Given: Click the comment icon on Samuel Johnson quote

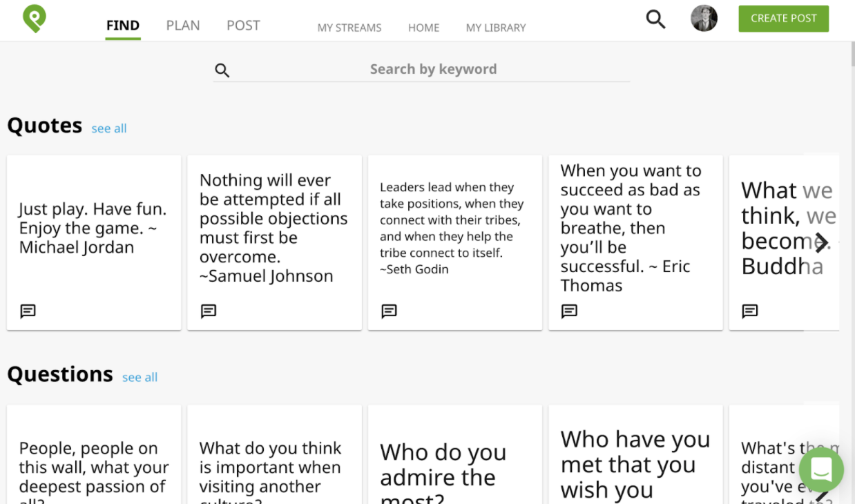Looking at the screenshot, I should [209, 311].
